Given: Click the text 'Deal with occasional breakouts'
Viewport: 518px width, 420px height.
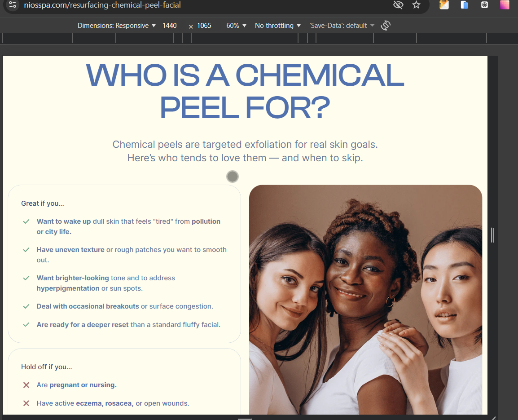Looking at the screenshot, I should coord(88,306).
